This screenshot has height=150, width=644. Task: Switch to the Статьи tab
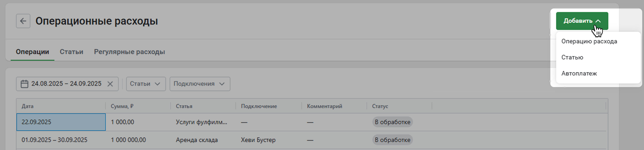click(71, 52)
